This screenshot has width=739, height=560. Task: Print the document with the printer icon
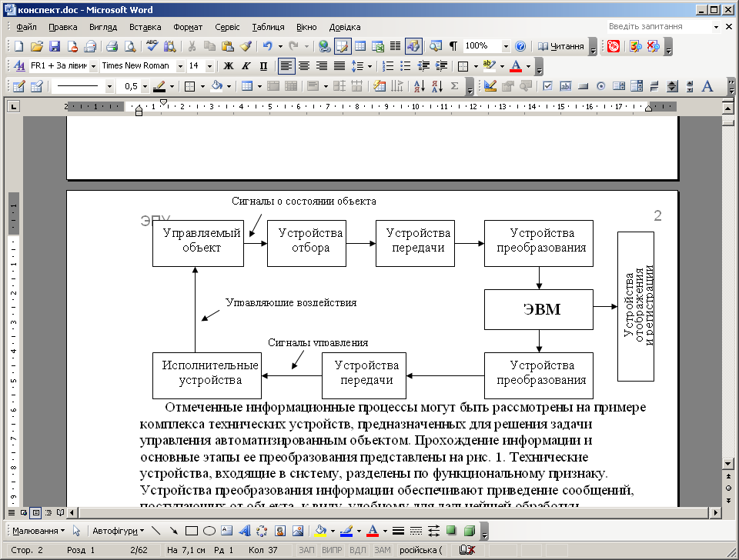[112, 46]
